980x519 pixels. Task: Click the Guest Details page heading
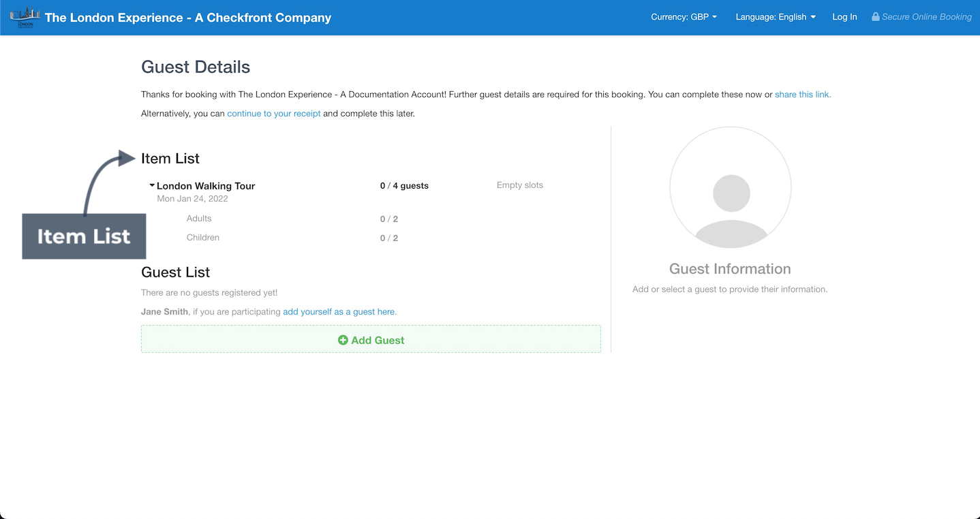pos(196,67)
